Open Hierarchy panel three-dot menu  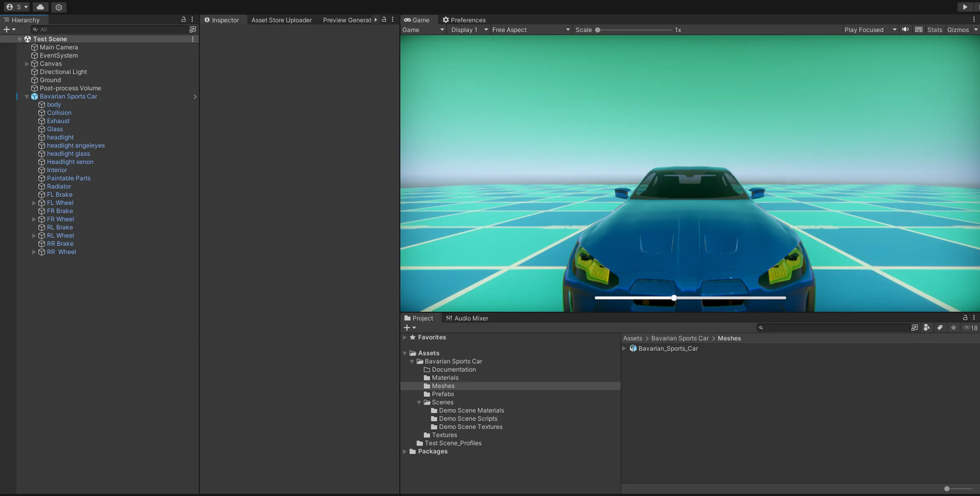pyautogui.click(x=192, y=19)
